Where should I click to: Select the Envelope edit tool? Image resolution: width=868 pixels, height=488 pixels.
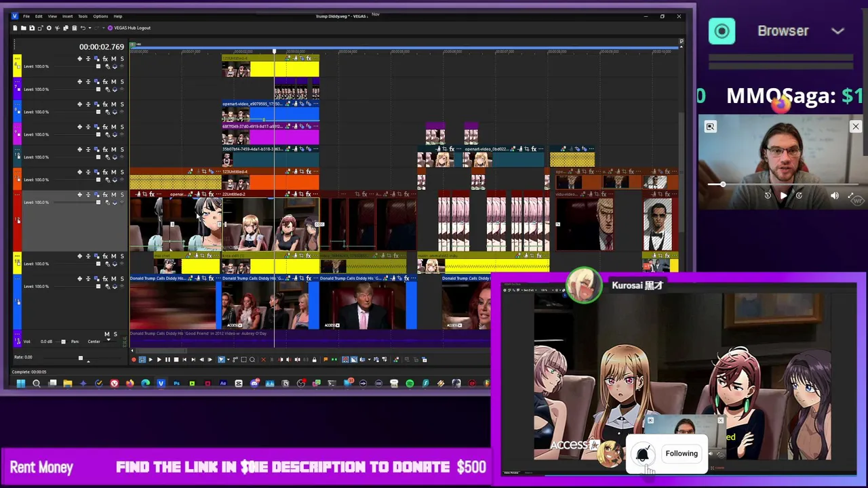click(235, 359)
